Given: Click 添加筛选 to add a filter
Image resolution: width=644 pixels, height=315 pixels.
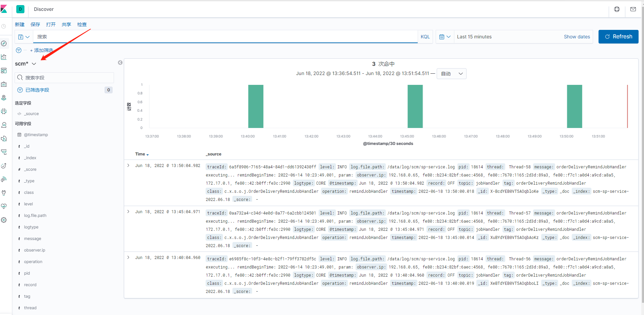Looking at the screenshot, I should coord(42,50).
